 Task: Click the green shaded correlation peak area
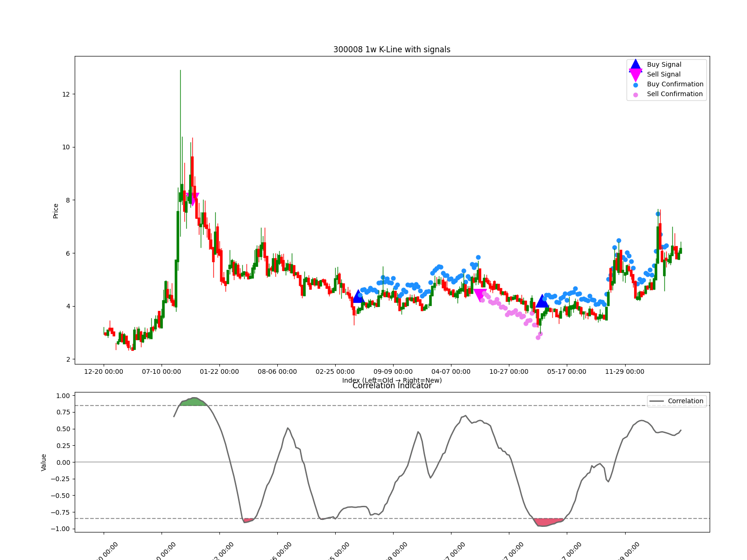tap(194, 402)
